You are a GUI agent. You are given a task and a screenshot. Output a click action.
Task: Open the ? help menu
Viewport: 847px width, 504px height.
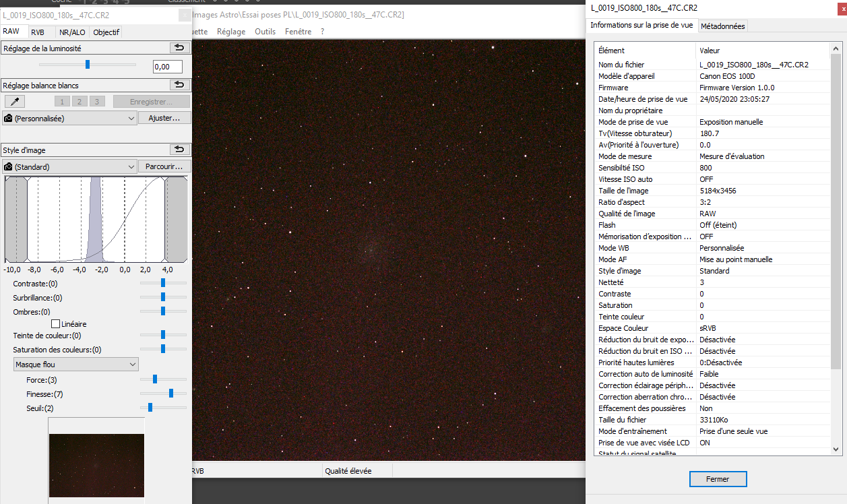[x=322, y=31]
